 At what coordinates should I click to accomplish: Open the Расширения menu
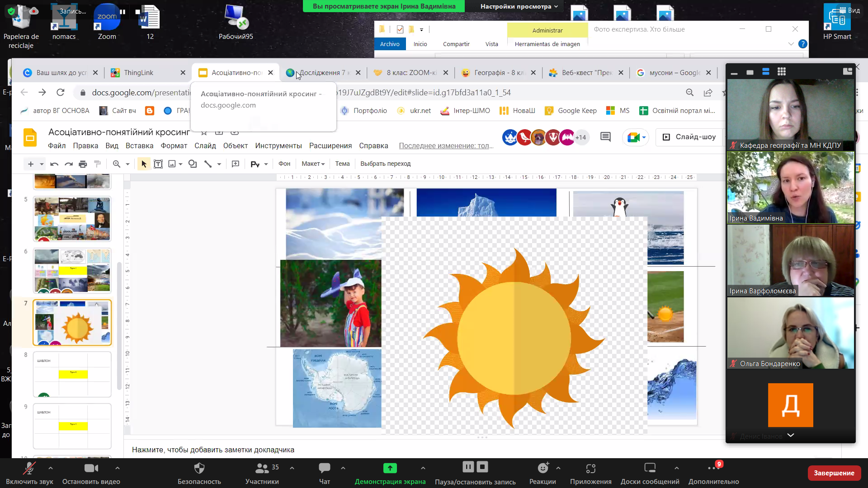tap(330, 145)
